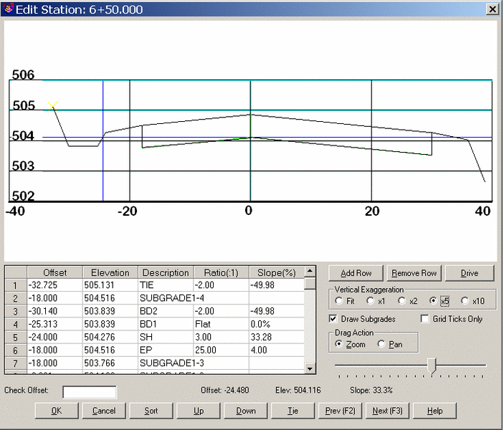Click the Check Offset input field
The image size is (504, 430).
[90, 392]
